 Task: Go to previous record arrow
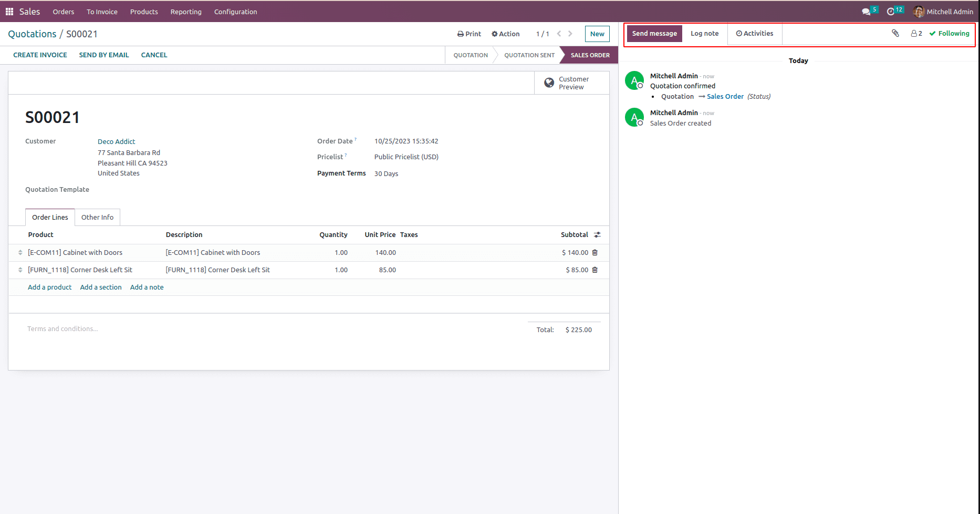(x=559, y=34)
